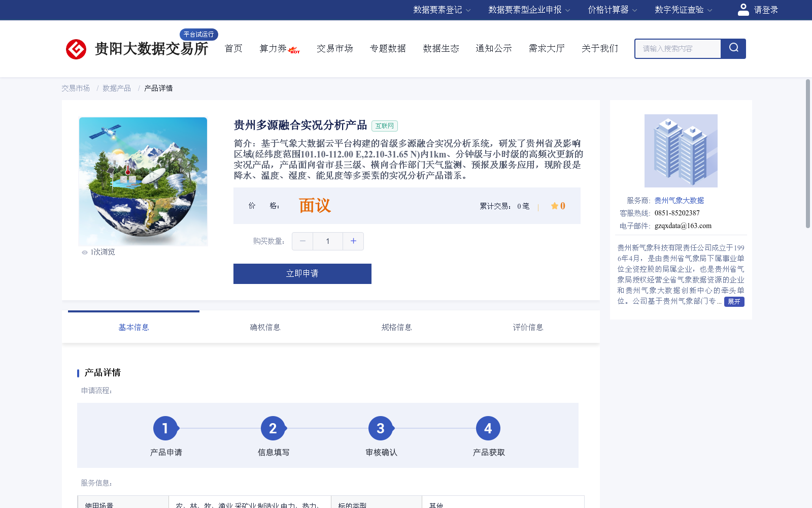Screen dimensions: 812x508
Task: Click the user avatar icon near 请登录
Action: 743,10
